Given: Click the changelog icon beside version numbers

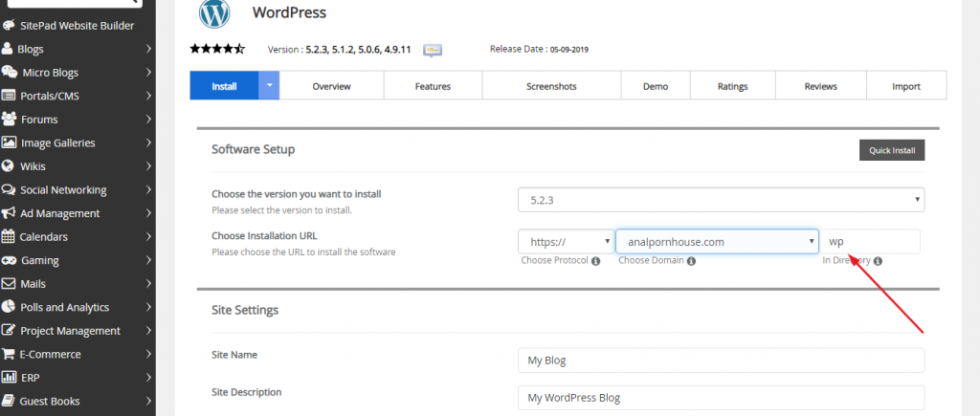Looking at the screenshot, I should tap(433, 50).
